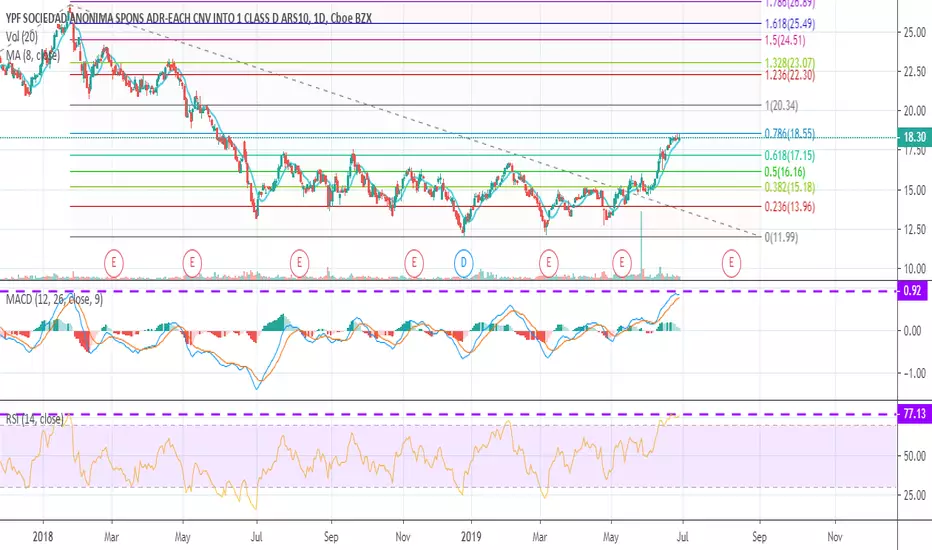Click the blue dividend D marker

coord(464,262)
